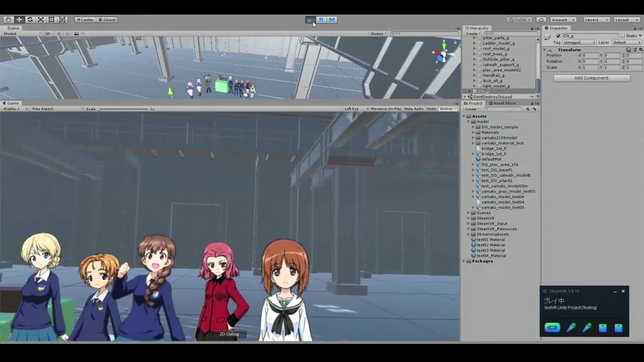
Task: Open the Collab dropdown
Action: point(519,19)
